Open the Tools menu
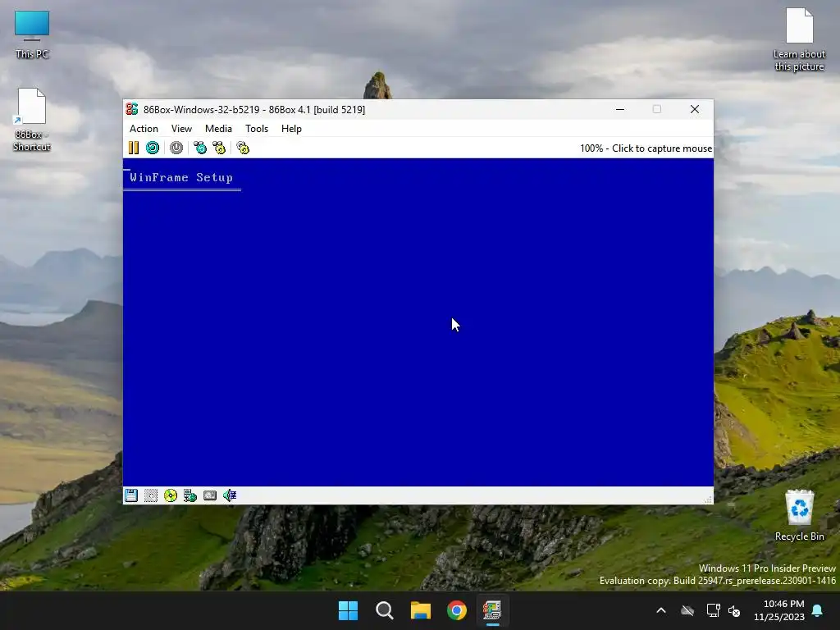This screenshot has width=840, height=630. coord(257,129)
